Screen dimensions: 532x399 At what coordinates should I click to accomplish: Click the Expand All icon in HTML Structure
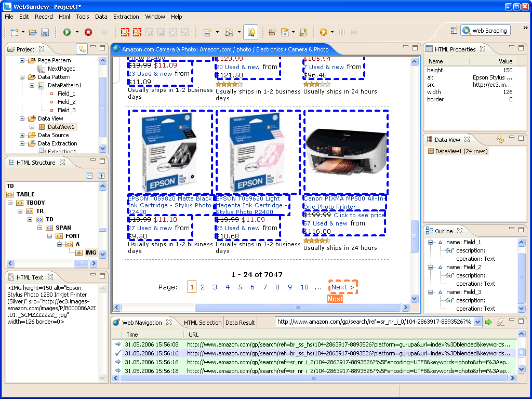click(x=101, y=176)
